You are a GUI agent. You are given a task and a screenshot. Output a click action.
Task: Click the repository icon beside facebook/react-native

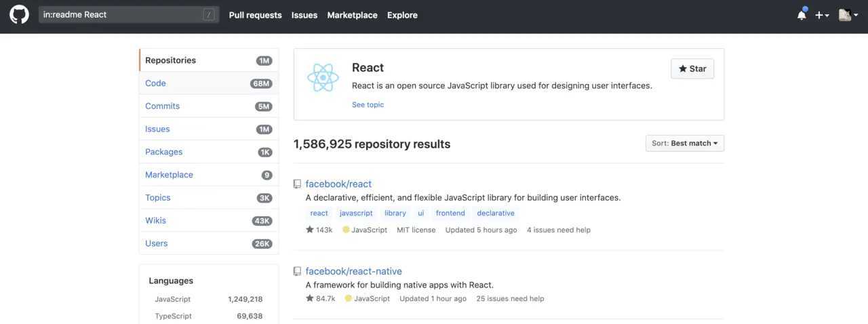coord(297,271)
